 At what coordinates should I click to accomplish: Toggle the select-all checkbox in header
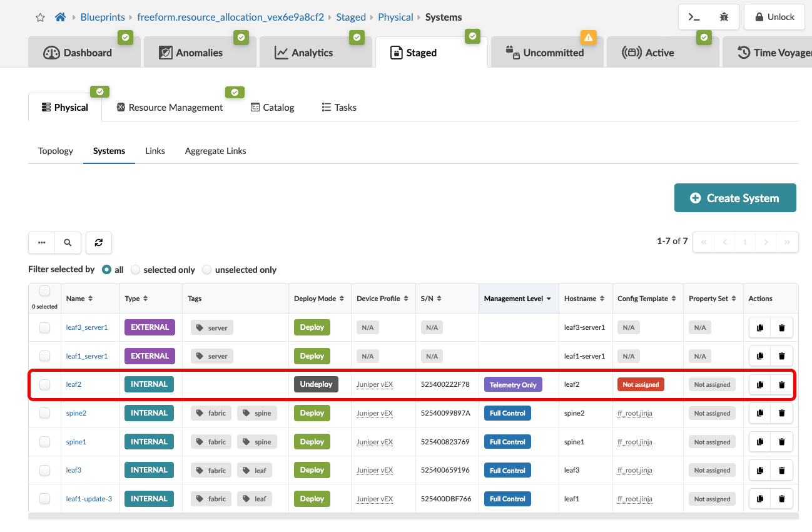tap(44, 291)
